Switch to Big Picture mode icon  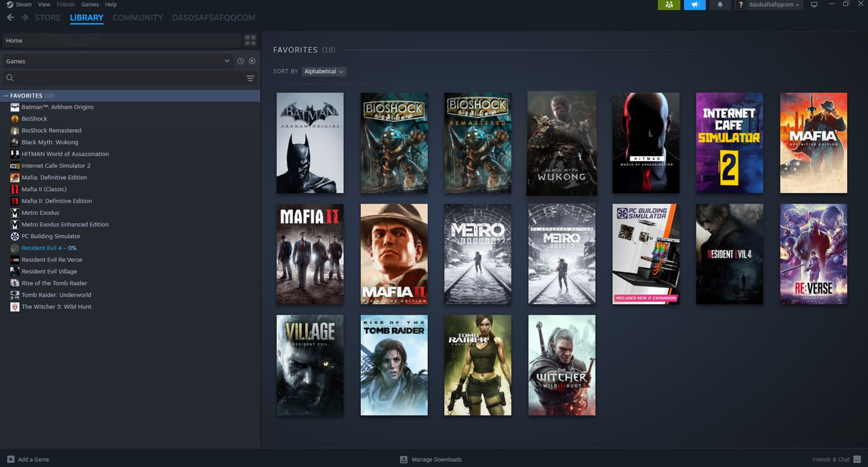click(x=814, y=5)
